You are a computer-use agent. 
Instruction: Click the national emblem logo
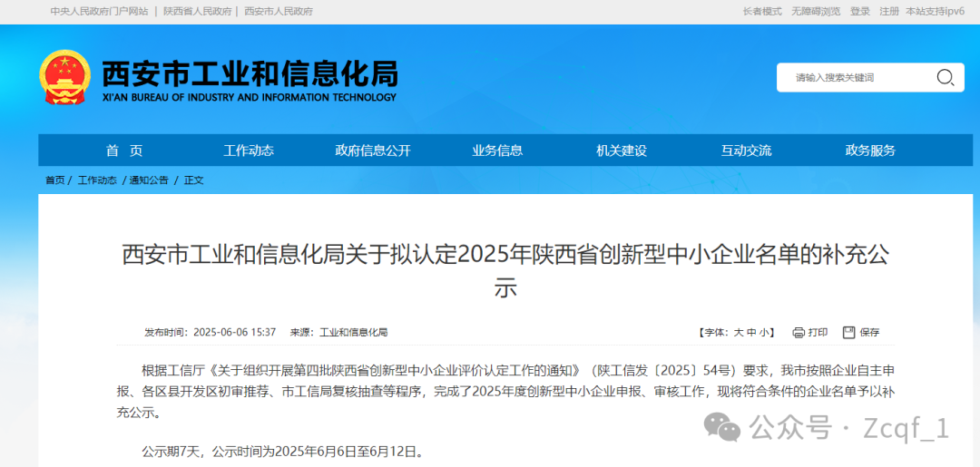click(64, 77)
